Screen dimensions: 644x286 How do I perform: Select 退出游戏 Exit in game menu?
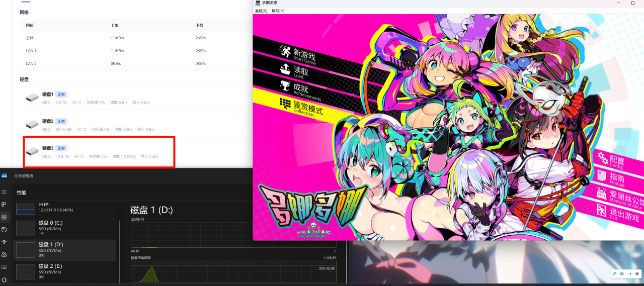624,215
